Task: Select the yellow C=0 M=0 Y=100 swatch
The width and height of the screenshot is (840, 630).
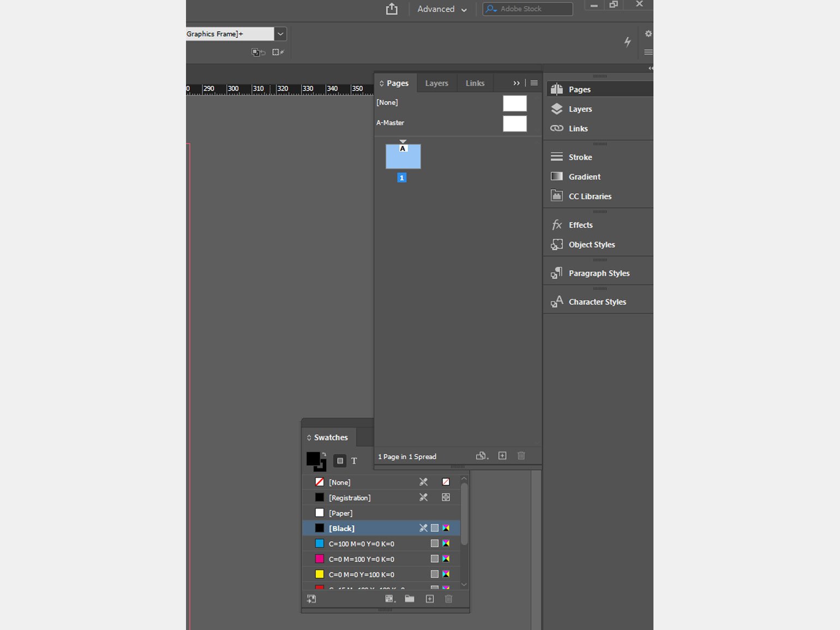Action: coord(361,574)
